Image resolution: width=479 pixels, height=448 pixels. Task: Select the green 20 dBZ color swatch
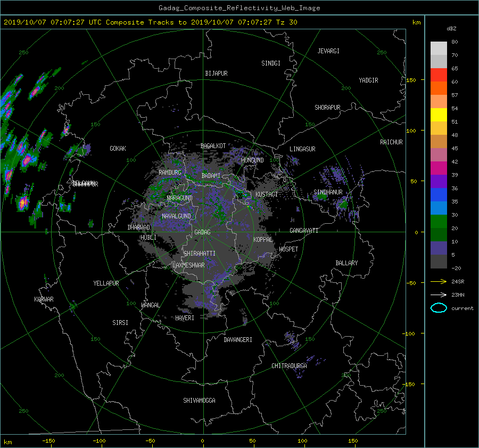tap(439, 221)
